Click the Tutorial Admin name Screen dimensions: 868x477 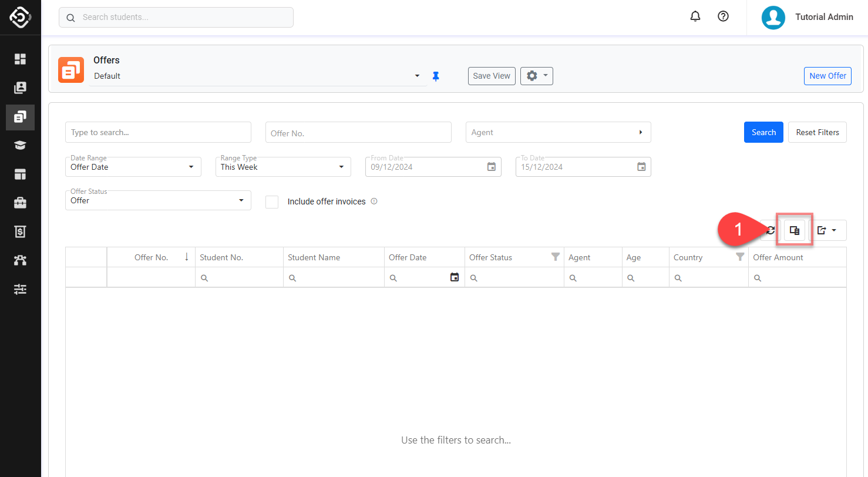pyautogui.click(x=824, y=17)
